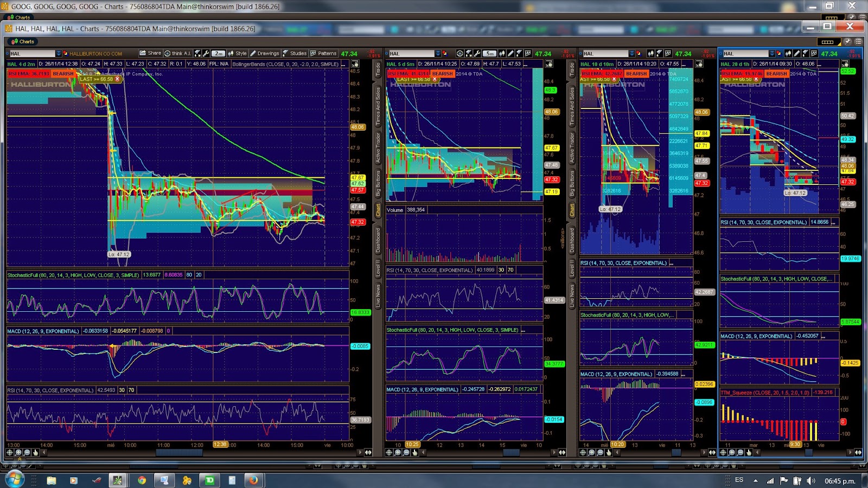Click the Studies flask icon in 5m chart
This screenshot has height=488, width=868.
tap(519, 54)
